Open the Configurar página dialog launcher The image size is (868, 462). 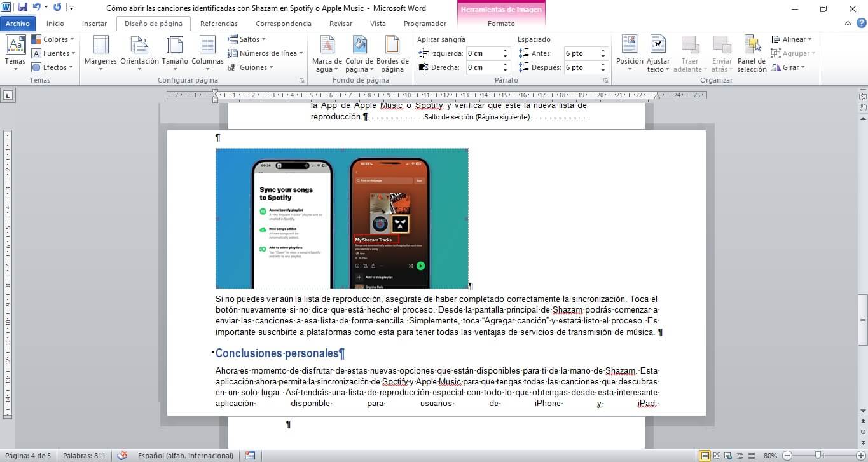coord(301,81)
